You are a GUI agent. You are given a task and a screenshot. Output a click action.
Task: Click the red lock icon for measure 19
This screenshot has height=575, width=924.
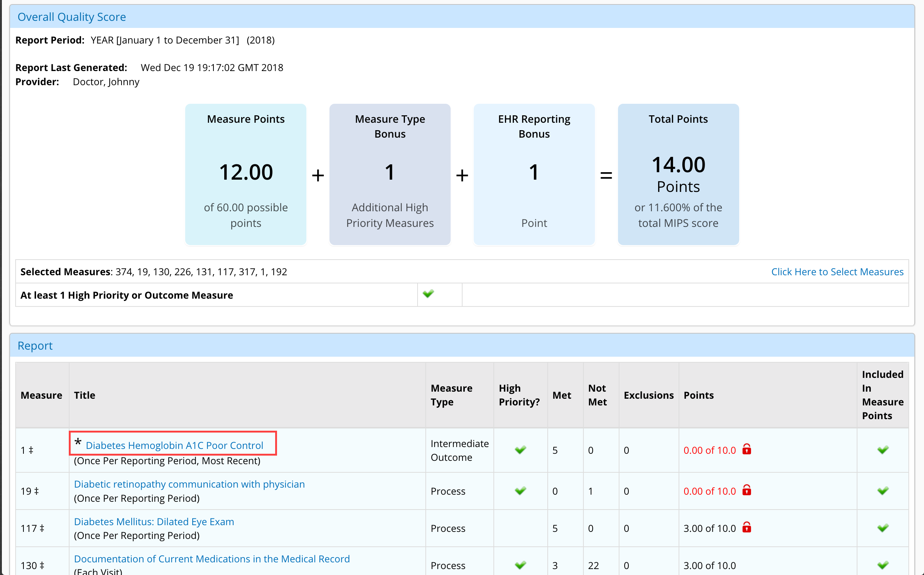click(747, 490)
